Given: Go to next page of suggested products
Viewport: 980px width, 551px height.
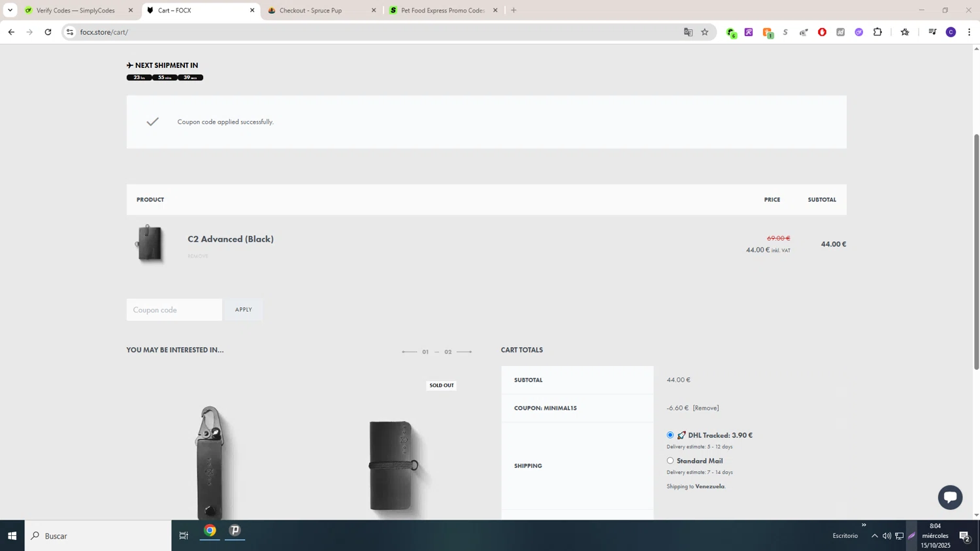Looking at the screenshot, I should point(465,352).
